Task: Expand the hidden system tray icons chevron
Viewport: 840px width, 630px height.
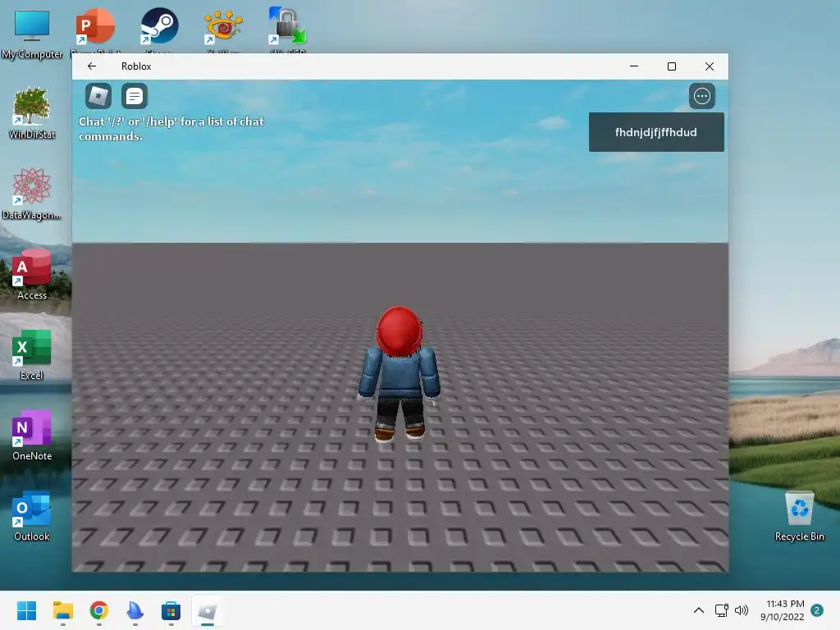Action: [x=699, y=610]
